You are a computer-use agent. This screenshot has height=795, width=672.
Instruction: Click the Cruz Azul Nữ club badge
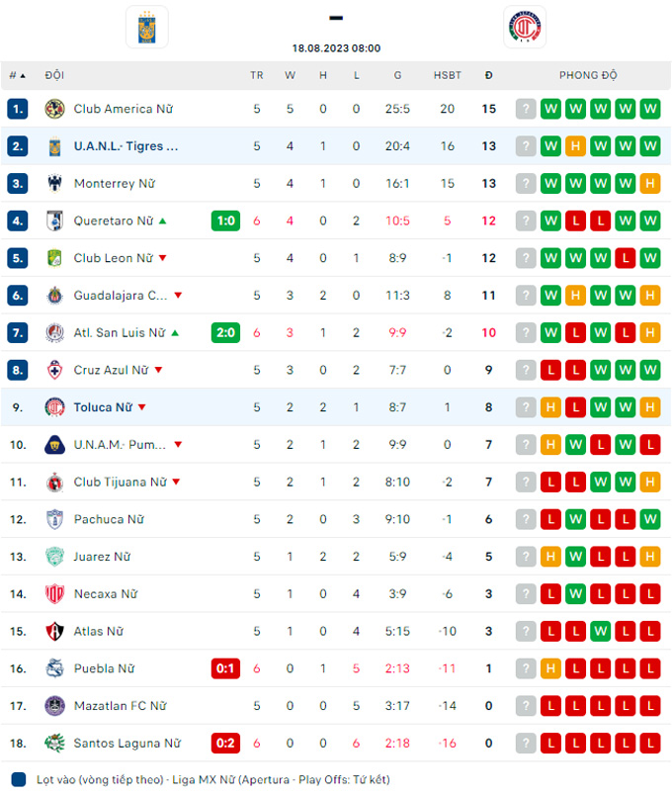(54, 370)
